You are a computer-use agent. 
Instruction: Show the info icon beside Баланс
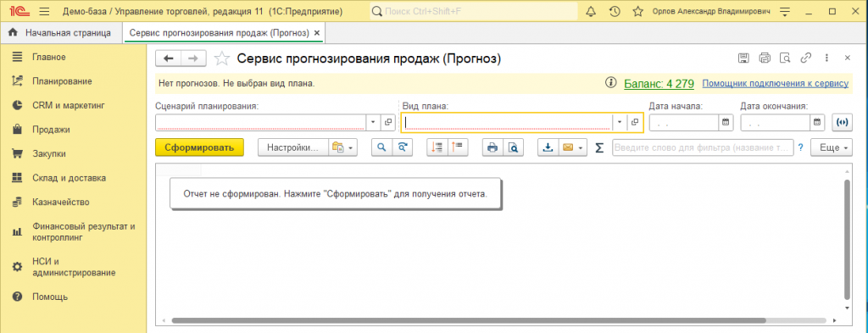[610, 83]
